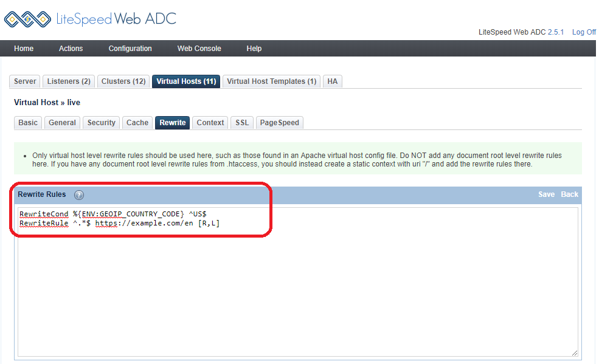Switch to the Server tab

tap(25, 81)
